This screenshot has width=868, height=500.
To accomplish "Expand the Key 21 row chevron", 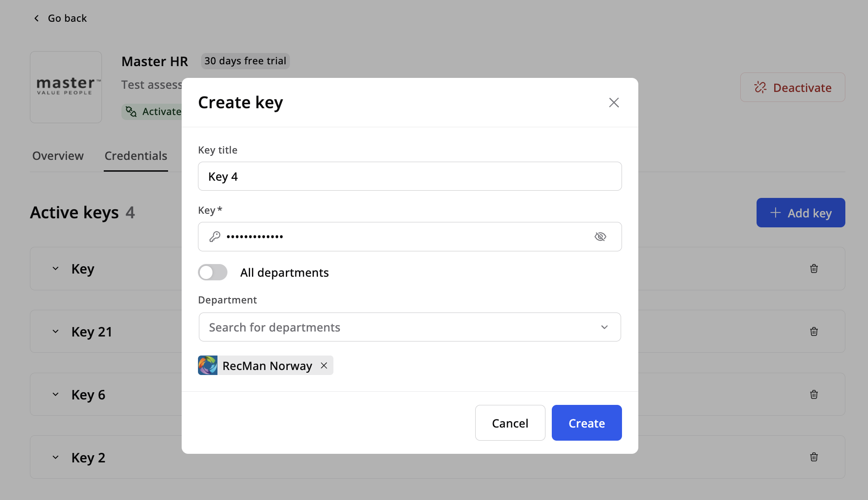I will (x=55, y=332).
